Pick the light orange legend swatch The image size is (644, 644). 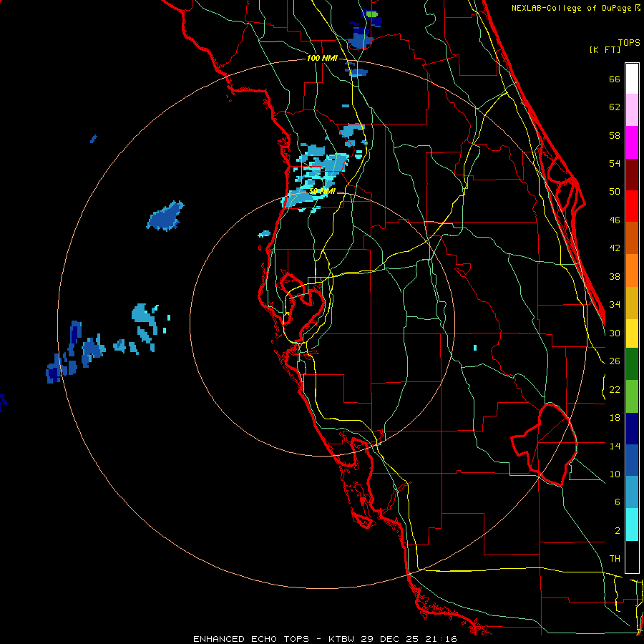(x=632, y=270)
